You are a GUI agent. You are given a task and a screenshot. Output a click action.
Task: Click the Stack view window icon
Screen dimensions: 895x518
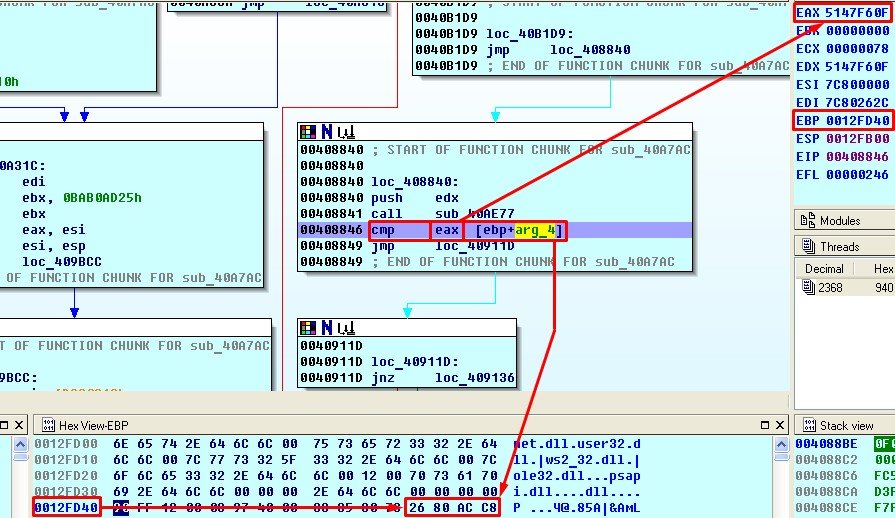coord(808,425)
